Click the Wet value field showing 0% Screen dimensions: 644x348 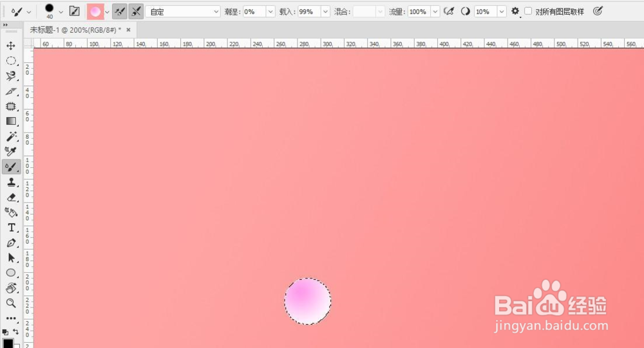click(x=254, y=12)
